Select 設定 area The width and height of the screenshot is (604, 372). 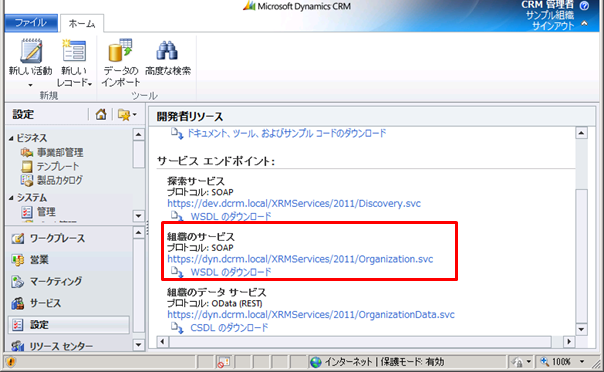click(69, 325)
